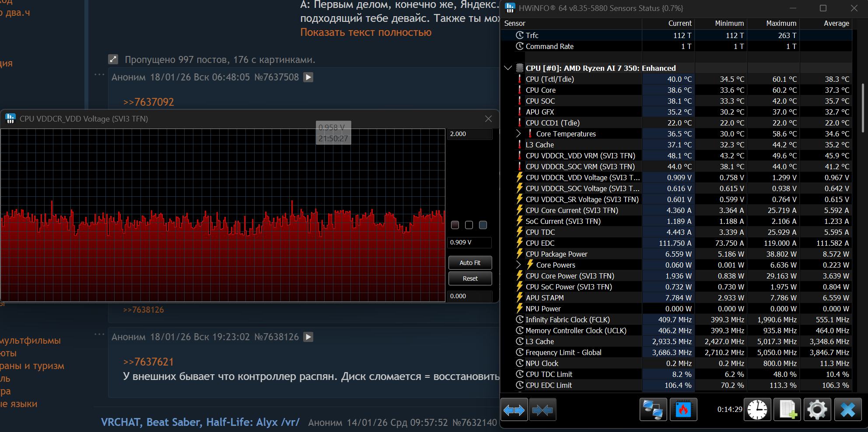868x432 pixels.
Task: Select the 'CPU SOC' temperature row
Action: tap(677, 101)
